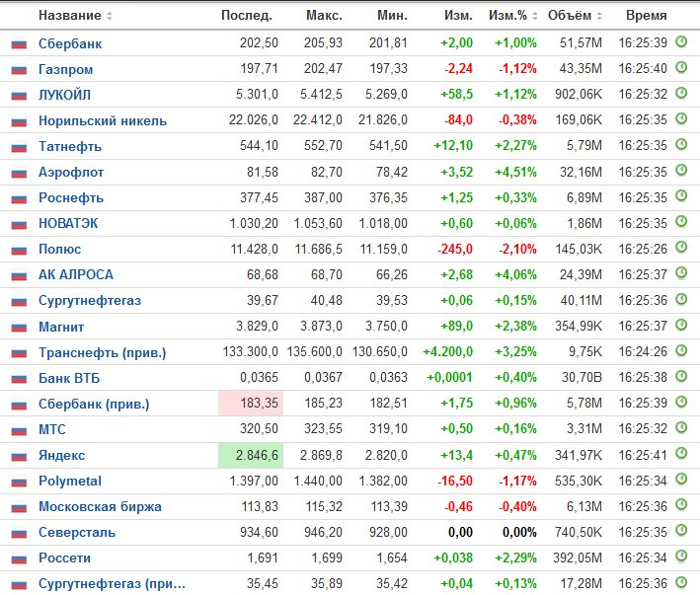This screenshot has height=595, width=700.
Task: Click the Макс. column header
Action: pos(324,16)
